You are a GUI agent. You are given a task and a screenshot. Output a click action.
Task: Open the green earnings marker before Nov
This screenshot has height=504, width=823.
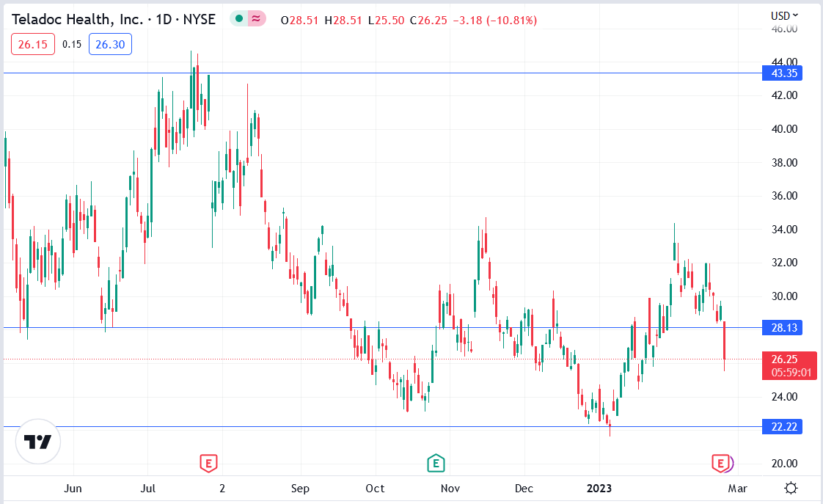click(436, 464)
